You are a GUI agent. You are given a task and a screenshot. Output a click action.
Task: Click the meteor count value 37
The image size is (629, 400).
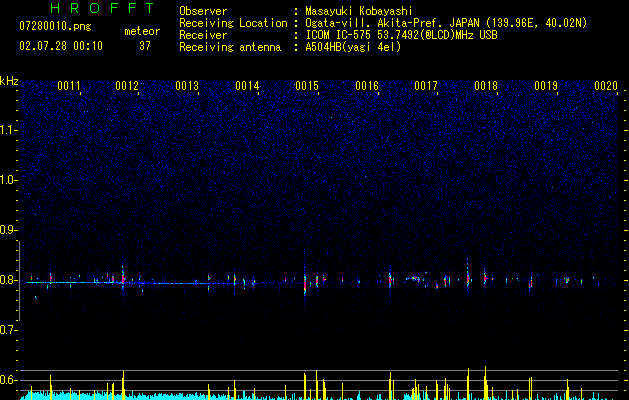point(145,46)
